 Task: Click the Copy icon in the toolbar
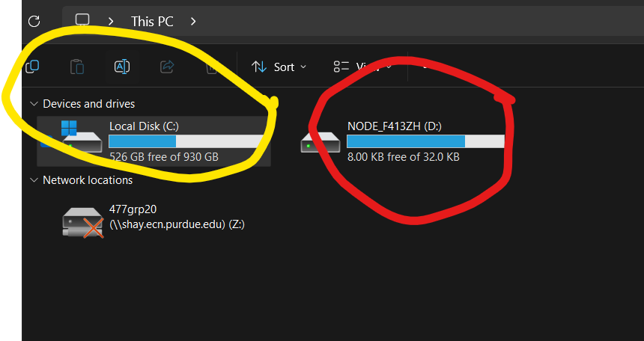point(32,67)
